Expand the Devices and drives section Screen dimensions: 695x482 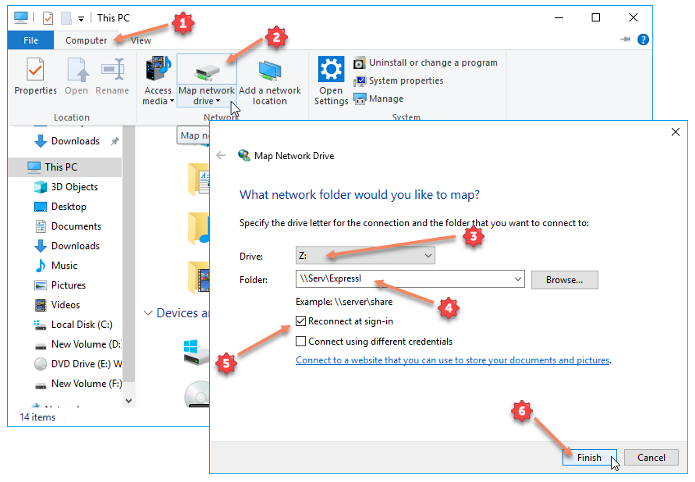pos(149,313)
